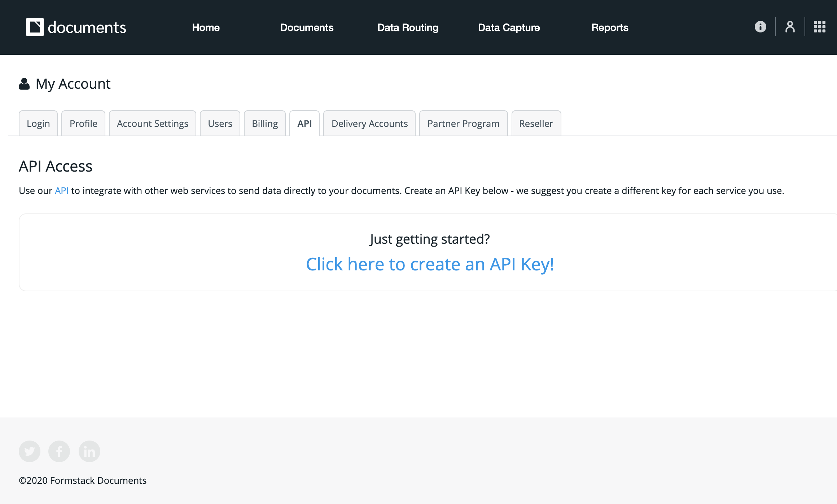
Task: Switch to the Profile tab
Action: [83, 123]
